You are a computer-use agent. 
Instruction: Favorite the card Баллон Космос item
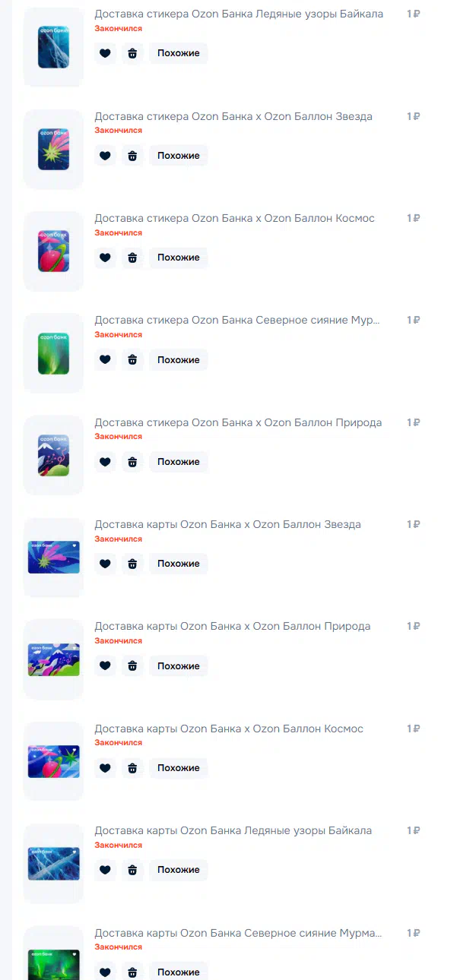[105, 768]
